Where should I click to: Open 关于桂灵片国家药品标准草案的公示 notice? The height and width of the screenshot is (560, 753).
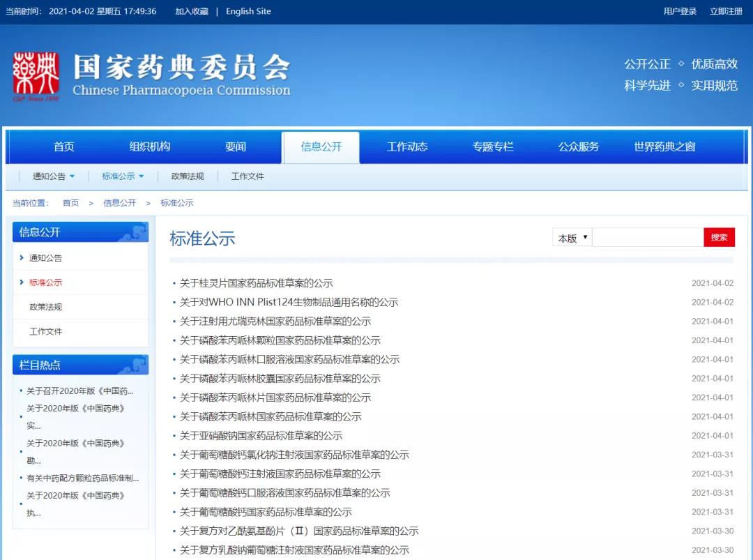coord(256,283)
